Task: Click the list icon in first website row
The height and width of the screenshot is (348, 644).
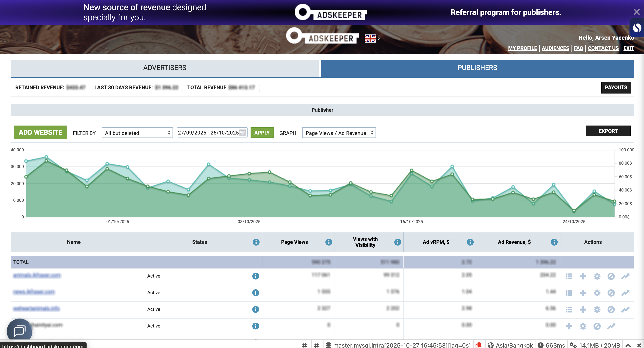Action: coord(569,276)
